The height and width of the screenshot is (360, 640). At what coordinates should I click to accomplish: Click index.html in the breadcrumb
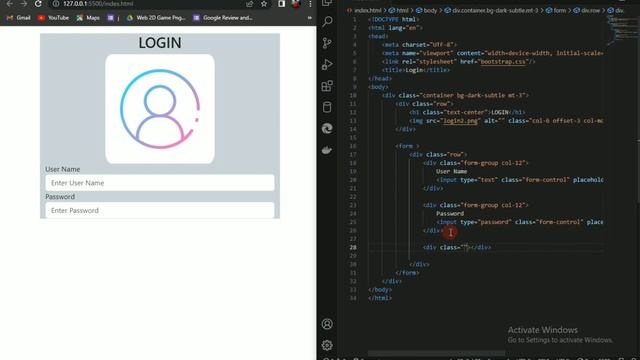click(x=367, y=11)
